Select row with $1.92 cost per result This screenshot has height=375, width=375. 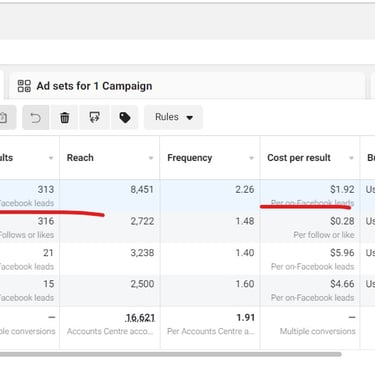[187, 195]
